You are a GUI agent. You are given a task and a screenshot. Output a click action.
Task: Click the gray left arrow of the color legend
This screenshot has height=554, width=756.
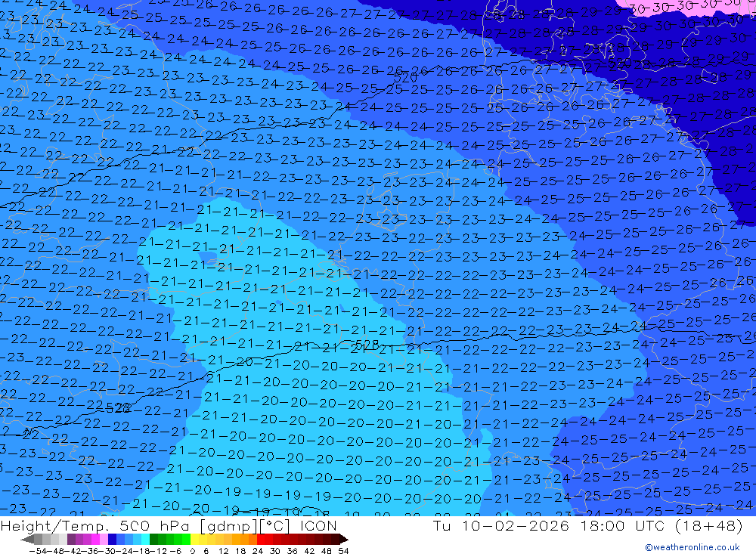(x=27, y=539)
